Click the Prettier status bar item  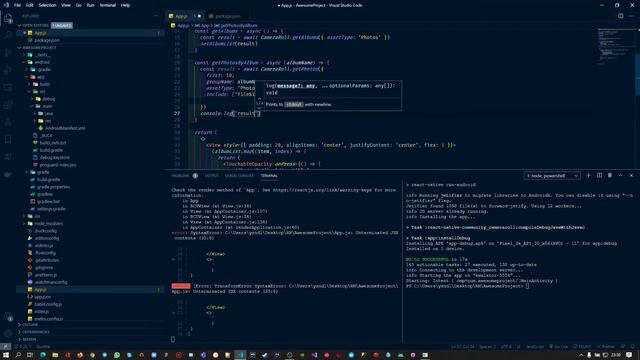click(x=606, y=347)
